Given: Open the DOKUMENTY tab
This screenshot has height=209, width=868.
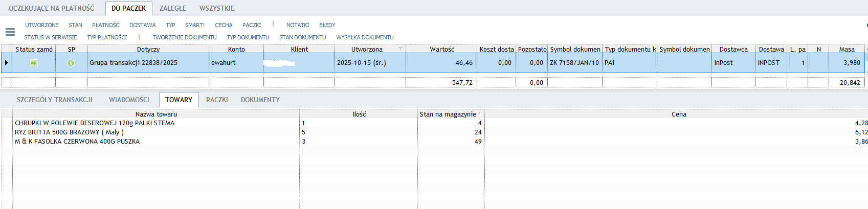Looking at the screenshot, I should point(260,100).
